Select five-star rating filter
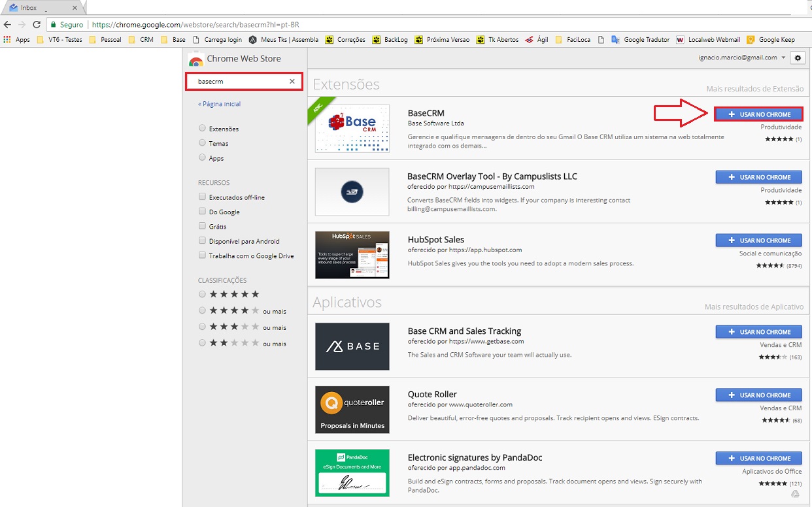The image size is (812, 507). tap(202, 295)
